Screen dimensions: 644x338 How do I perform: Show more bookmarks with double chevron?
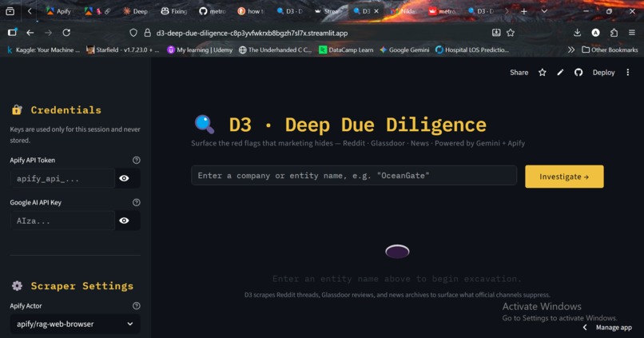571,50
